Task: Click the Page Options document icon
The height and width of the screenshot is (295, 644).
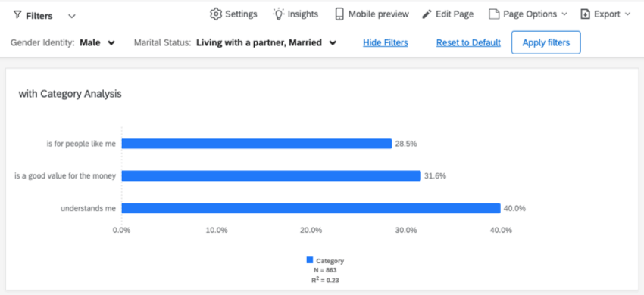Action: tap(494, 14)
